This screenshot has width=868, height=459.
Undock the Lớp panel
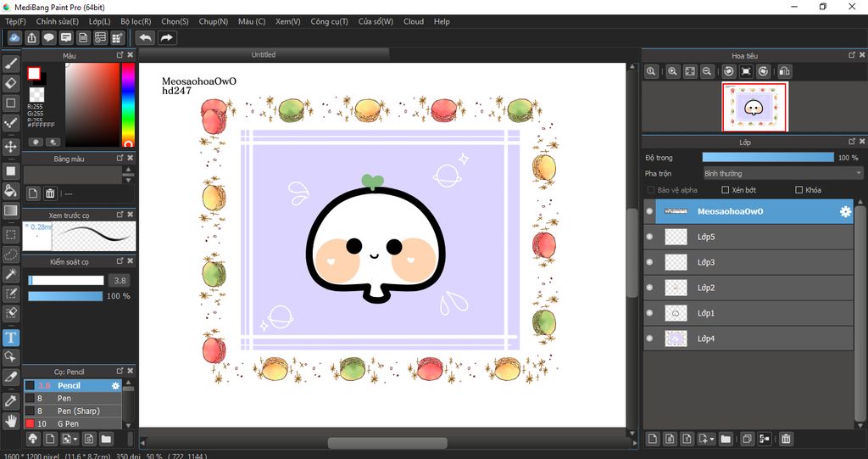[852, 142]
